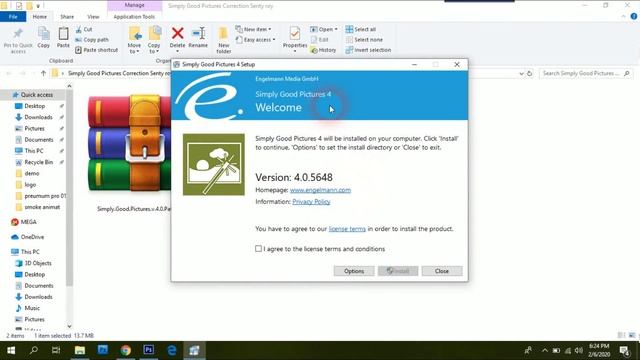Image resolution: width=640 pixels, height=360 pixels.
Task: Click the Refresh button by address bar
Action: tap(529, 73)
